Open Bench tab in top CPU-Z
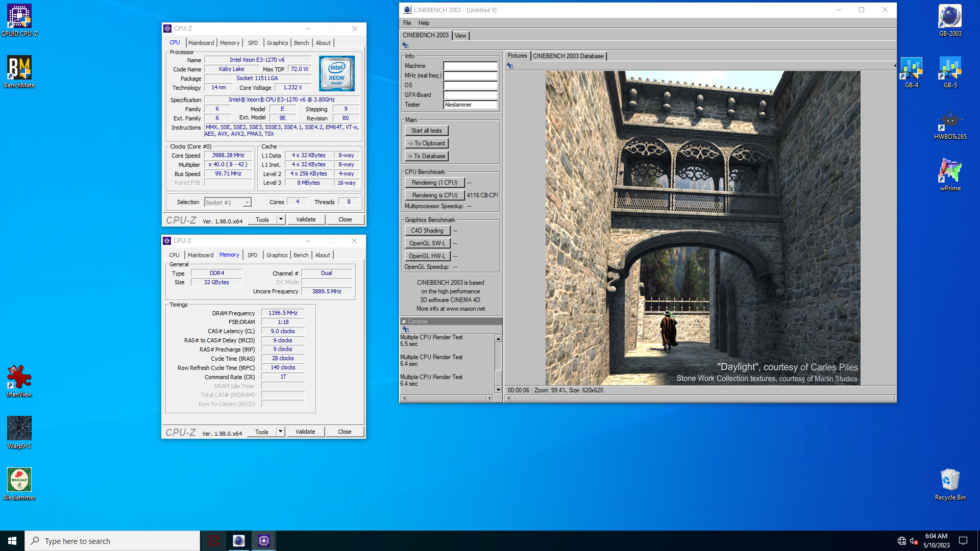 [302, 43]
